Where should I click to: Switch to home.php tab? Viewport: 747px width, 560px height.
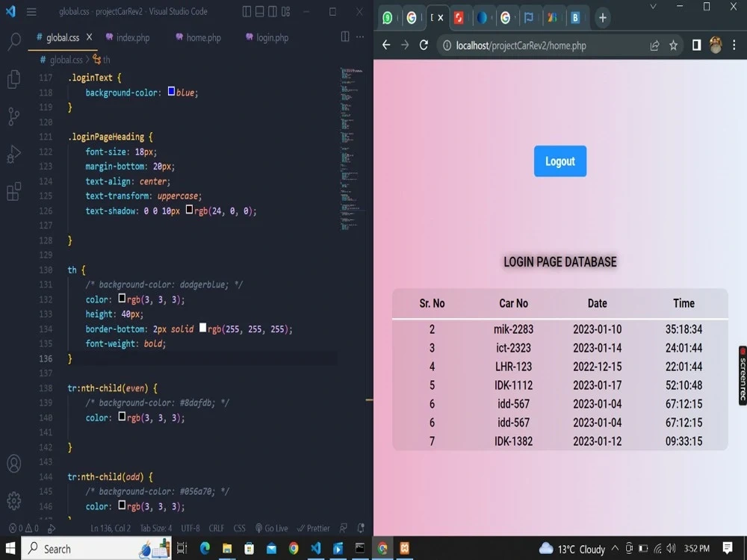coord(198,37)
